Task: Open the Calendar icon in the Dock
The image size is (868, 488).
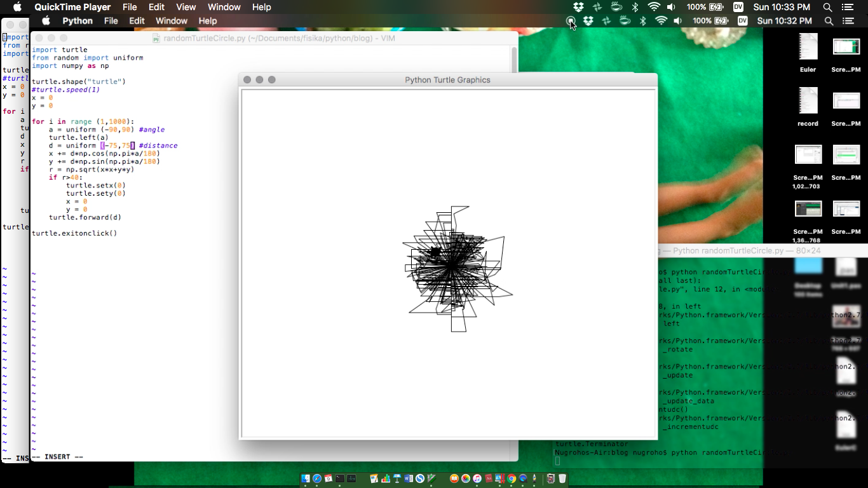Action: (x=329, y=478)
